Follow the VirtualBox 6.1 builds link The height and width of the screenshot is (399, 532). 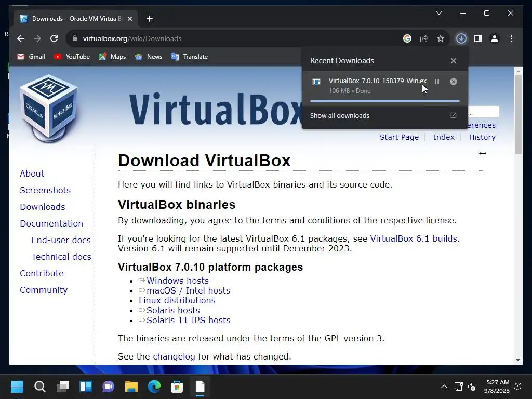pyautogui.click(x=414, y=238)
